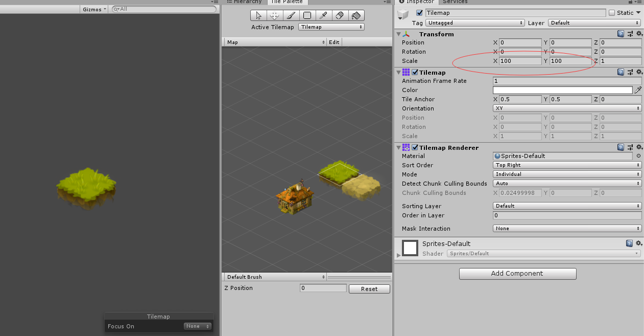
Task: Open Sprites-Default material gear menu
Action: 638,243
